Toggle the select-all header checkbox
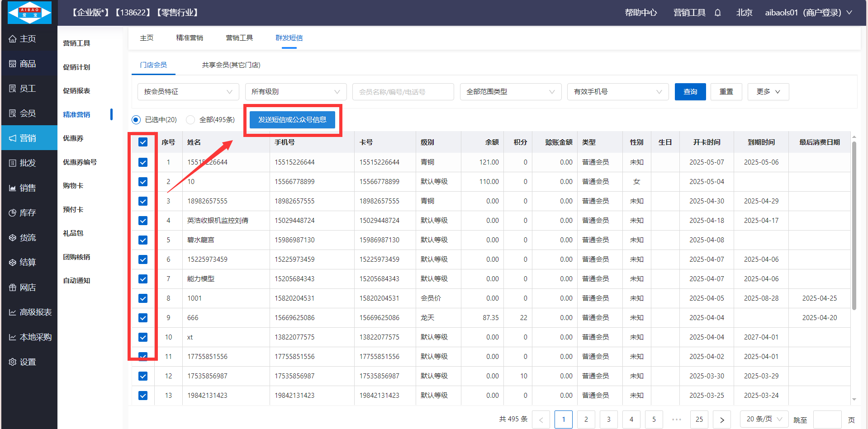Viewport: 868px width, 429px height. point(143,142)
